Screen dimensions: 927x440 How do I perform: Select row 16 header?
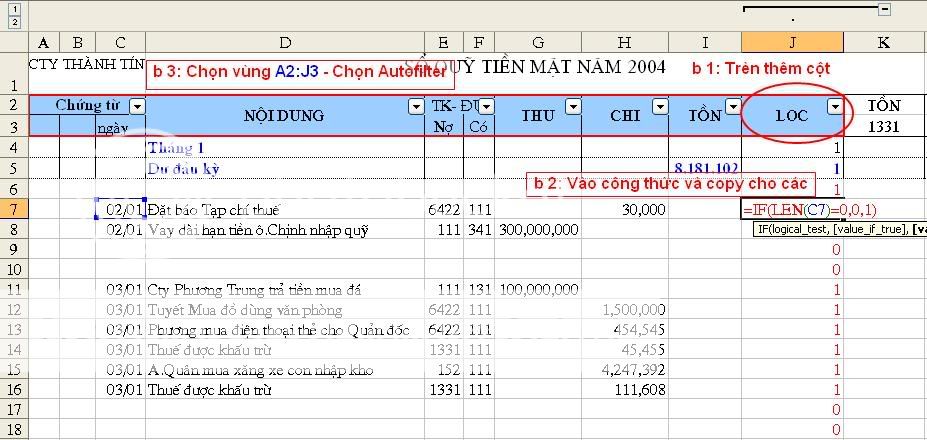(14, 389)
